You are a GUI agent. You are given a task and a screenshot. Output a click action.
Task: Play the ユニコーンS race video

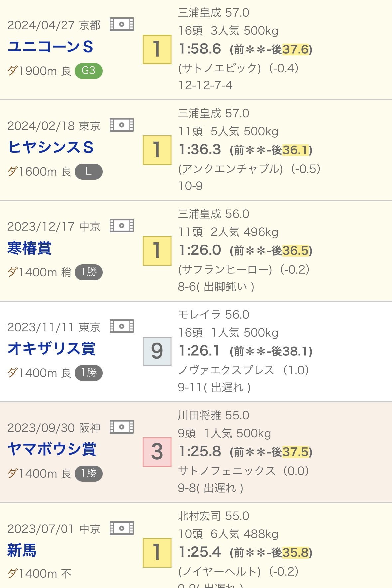click(122, 24)
